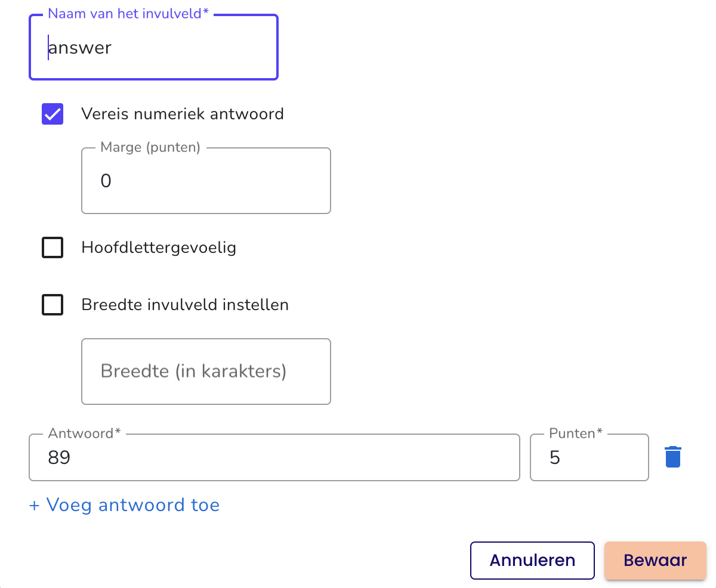716x588 pixels.
Task: Click the plus sign before Voeg antwoord toe
Action: pos(35,506)
